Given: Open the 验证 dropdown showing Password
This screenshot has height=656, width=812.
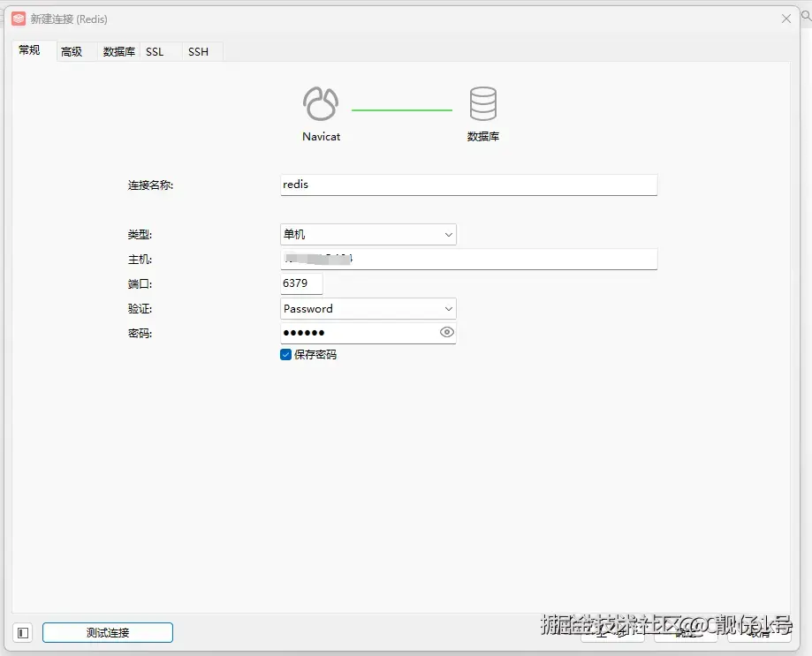Looking at the screenshot, I should point(368,309).
